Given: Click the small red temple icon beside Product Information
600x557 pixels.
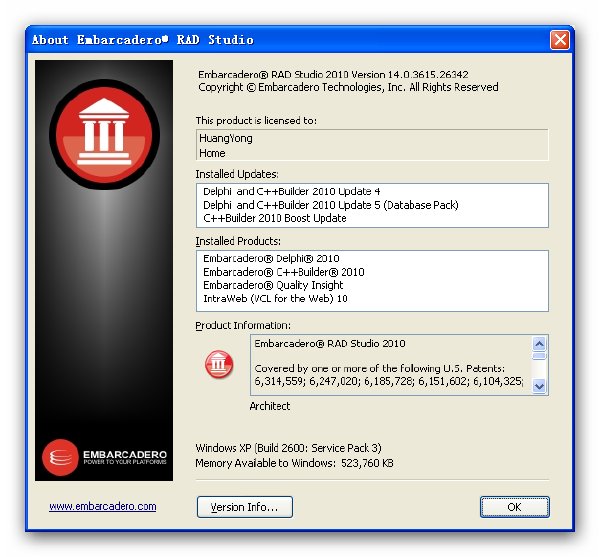Looking at the screenshot, I should 219,364.
